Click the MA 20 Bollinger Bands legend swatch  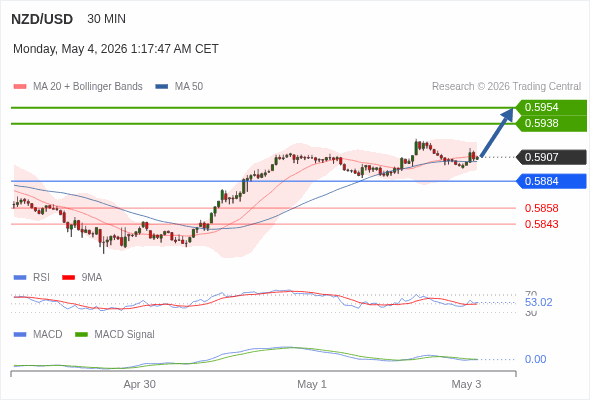click(x=20, y=87)
